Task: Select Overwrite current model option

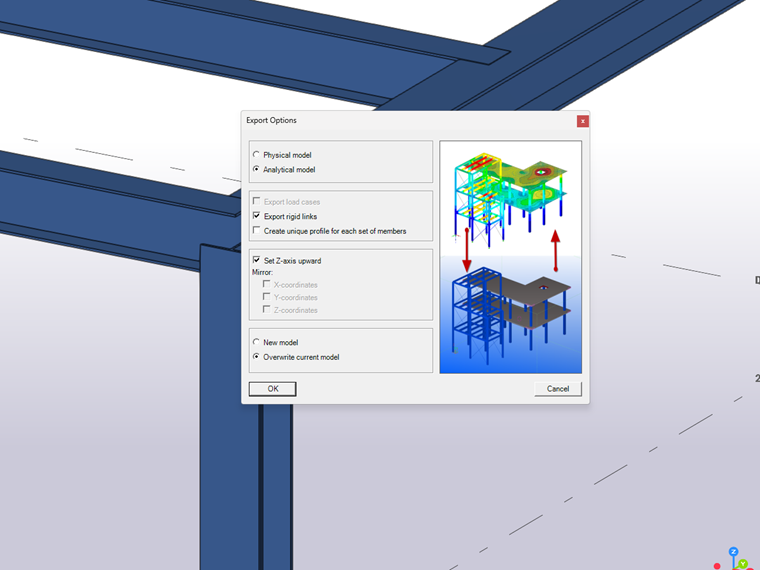Action: pos(256,356)
